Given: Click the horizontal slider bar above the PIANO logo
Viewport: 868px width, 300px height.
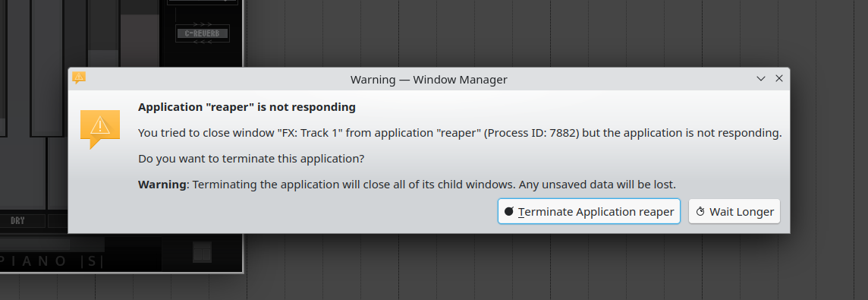Looking at the screenshot, I should [52, 244].
